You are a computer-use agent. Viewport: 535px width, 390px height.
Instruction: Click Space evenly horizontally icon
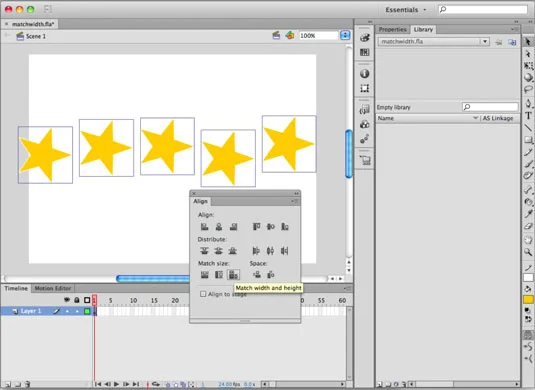point(271,275)
